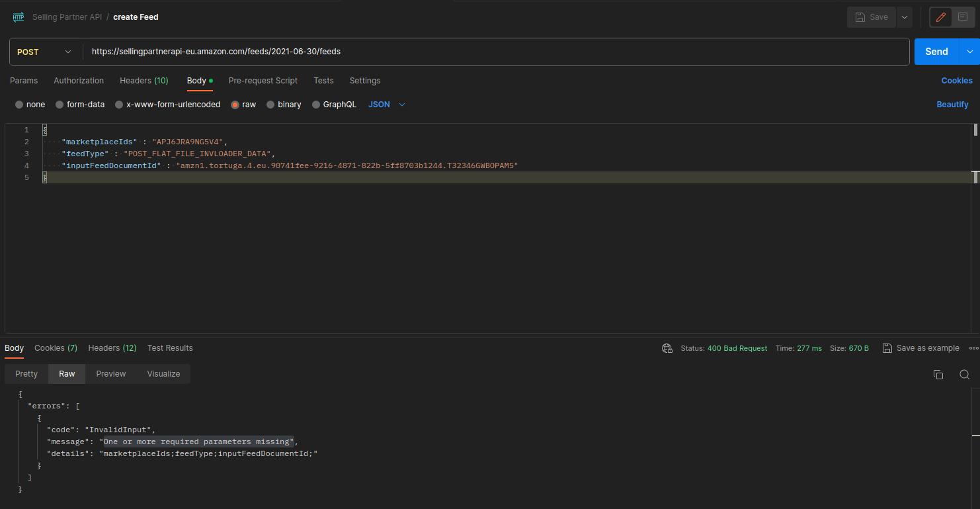This screenshot has width=980, height=509.
Task: Click the three-dots icon near Save as example
Action: pyautogui.click(x=974, y=347)
